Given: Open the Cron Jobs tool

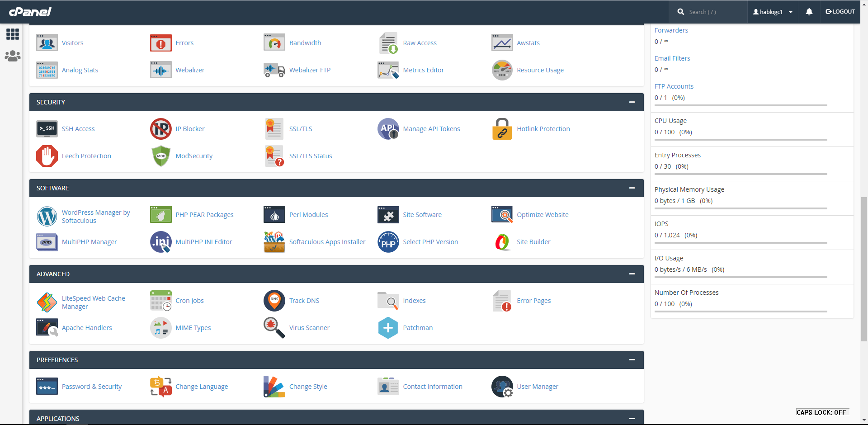Looking at the screenshot, I should [189, 300].
